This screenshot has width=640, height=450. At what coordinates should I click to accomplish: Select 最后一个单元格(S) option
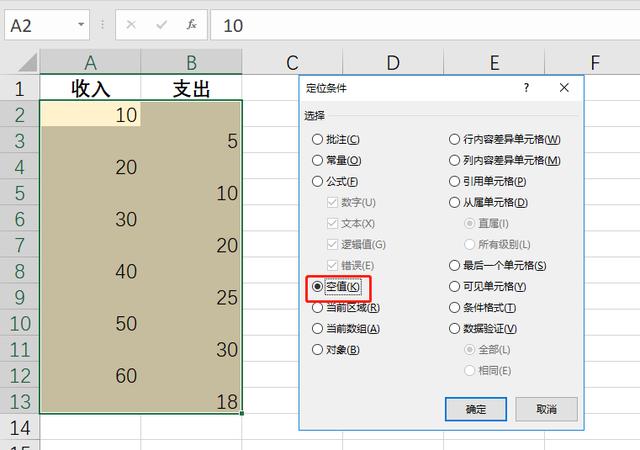click(498, 265)
